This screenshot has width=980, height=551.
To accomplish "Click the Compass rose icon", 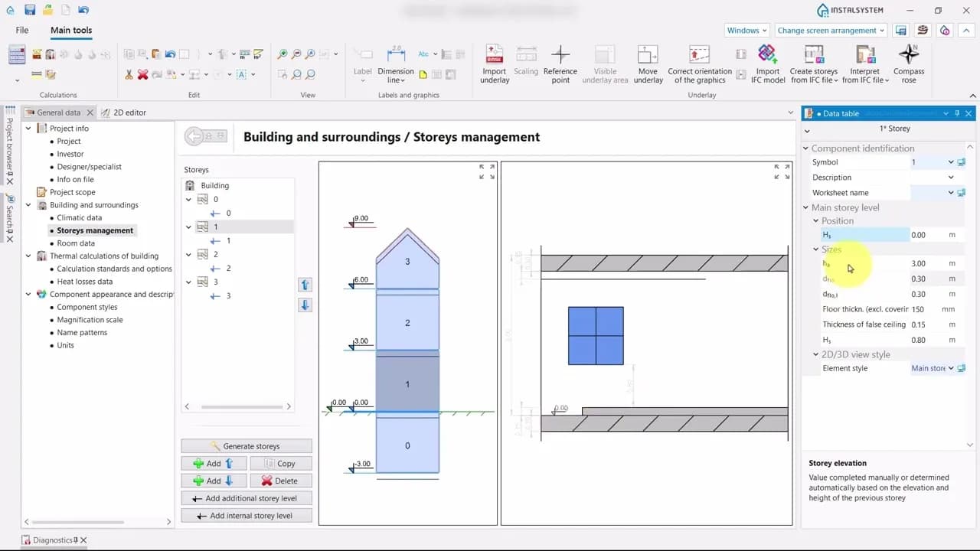I will pos(909,56).
